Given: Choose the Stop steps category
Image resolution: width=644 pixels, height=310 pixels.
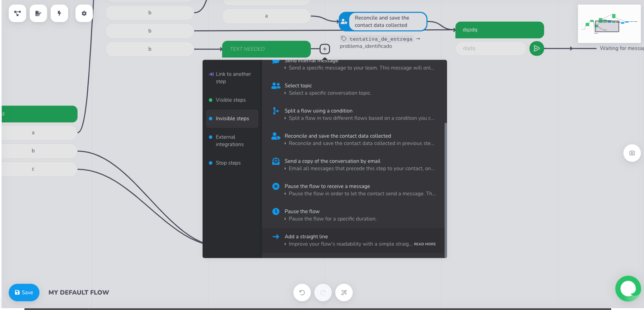Looking at the screenshot, I should pyautogui.click(x=228, y=163).
